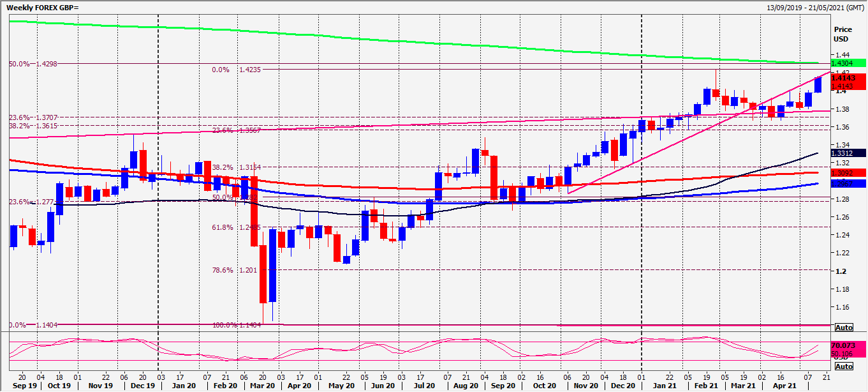
Task: Click the pink 70.073 stochastic value label
Action: [843, 345]
